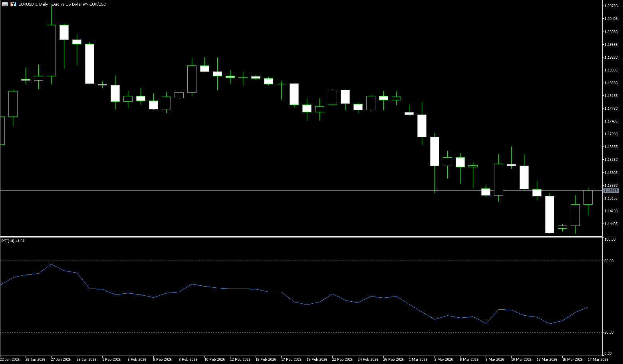Click the 10 Feb 2026 date label
Image resolution: width=623 pixels, height=364 pixels.
pos(214,359)
